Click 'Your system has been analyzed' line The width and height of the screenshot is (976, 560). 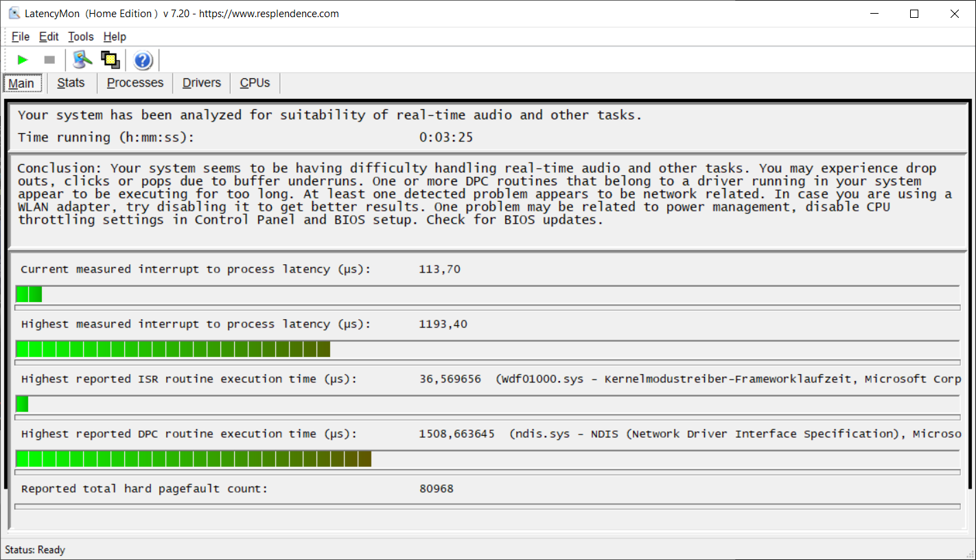[x=330, y=115]
